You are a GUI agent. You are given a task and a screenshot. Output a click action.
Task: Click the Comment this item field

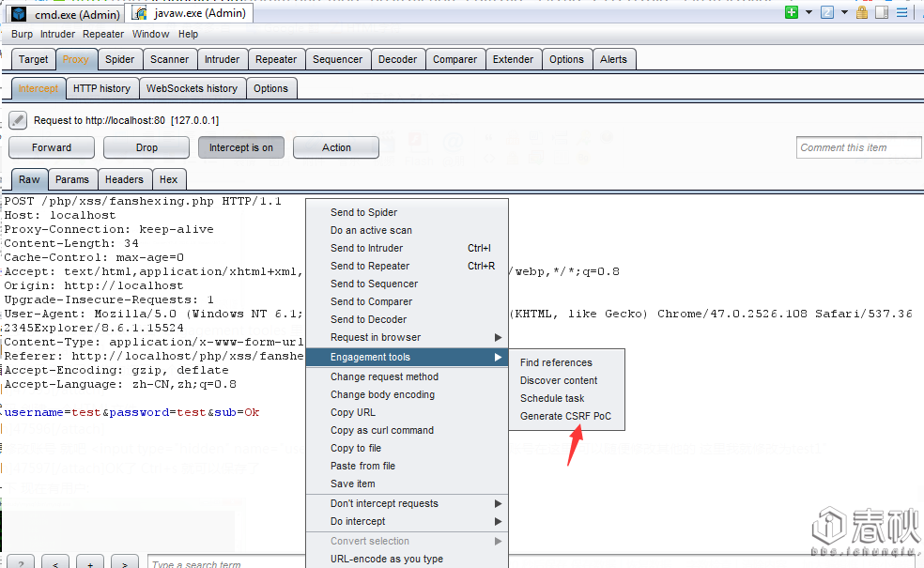coord(858,148)
